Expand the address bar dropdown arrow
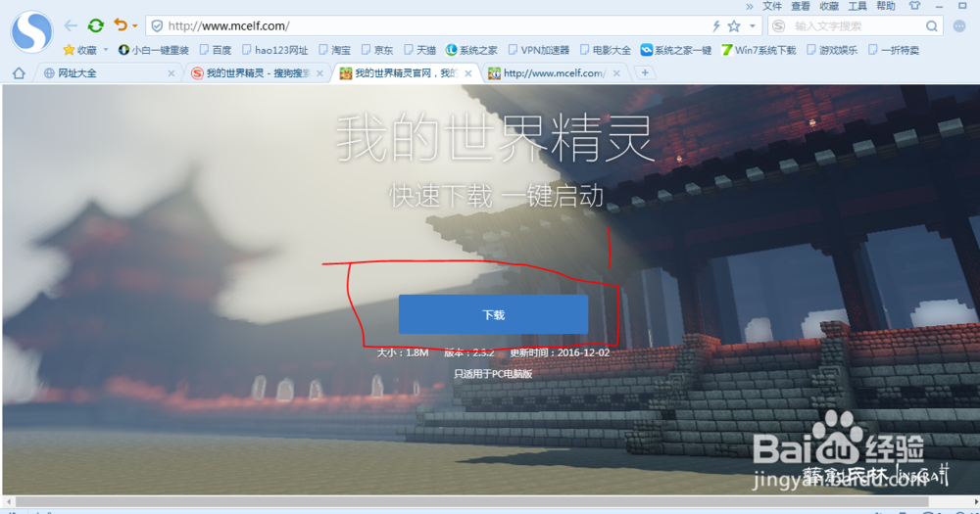 point(753,26)
